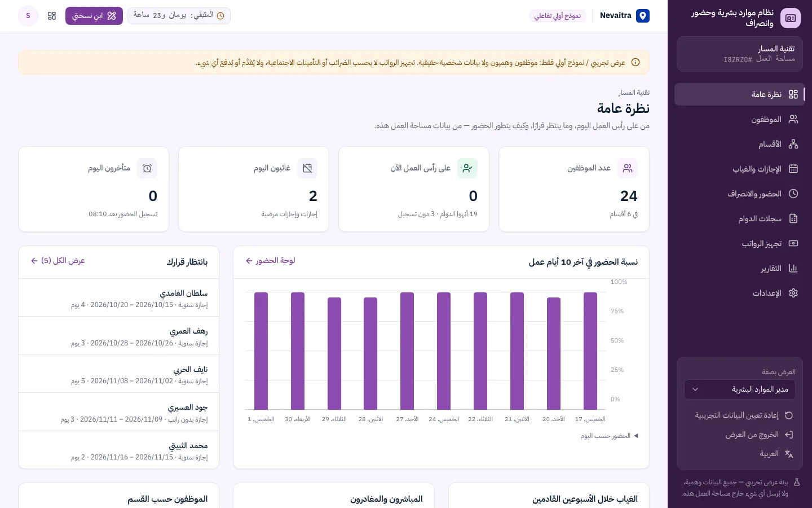The height and width of the screenshot is (508, 812).
Task: Click the سجلات الدوام document icon
Action: [793, 218]
